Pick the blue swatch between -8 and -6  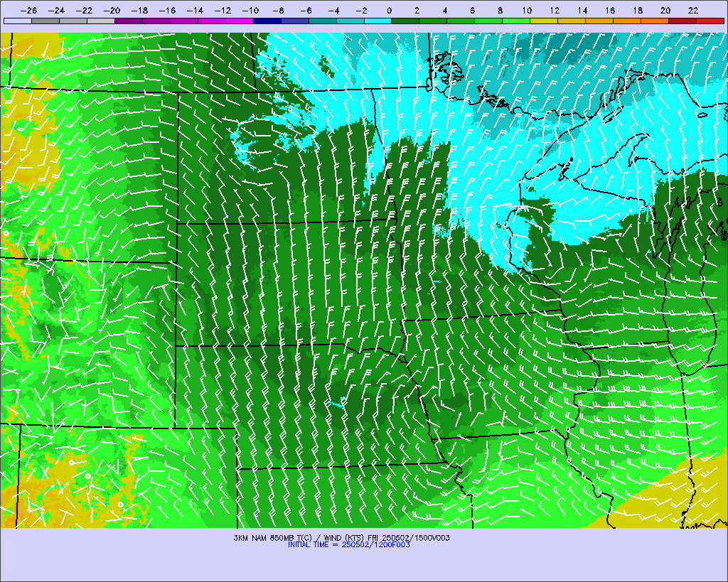point(295,21)
